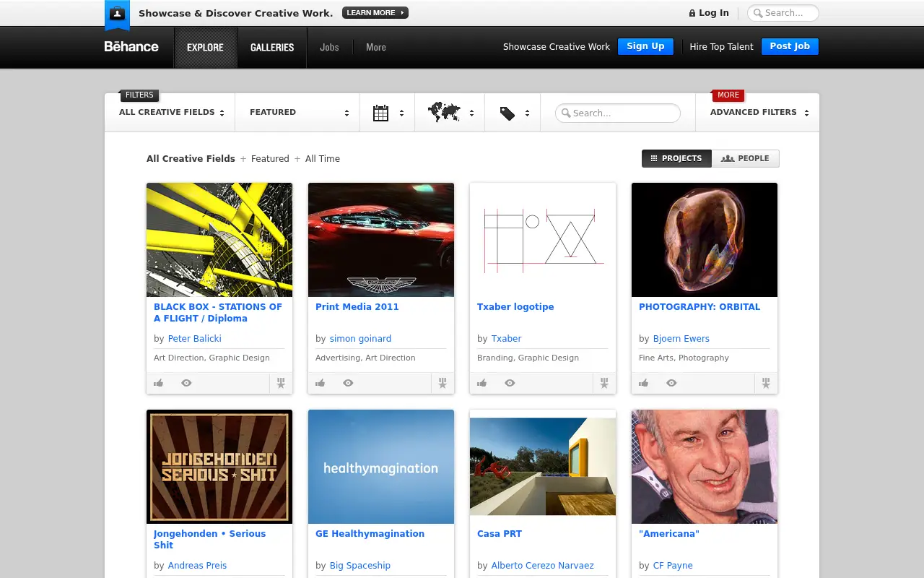Image resolution: width=924 pixels, height=578 pixels.
Task: Open CF Payne profile link
Action: [673, 566]
